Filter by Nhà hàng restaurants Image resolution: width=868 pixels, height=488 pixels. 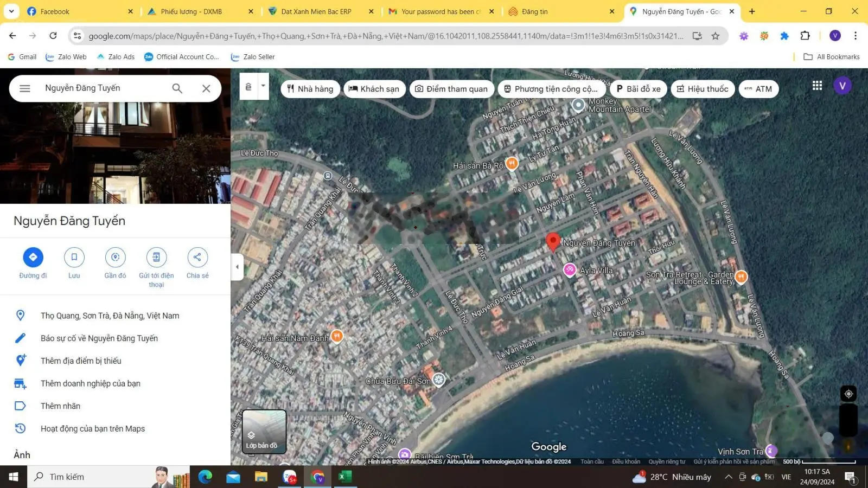(x=310, y=89)
